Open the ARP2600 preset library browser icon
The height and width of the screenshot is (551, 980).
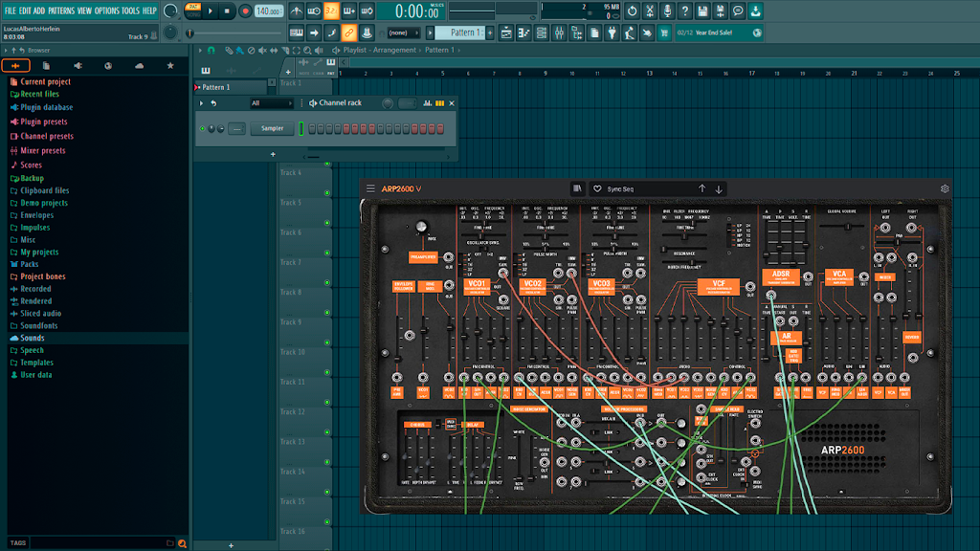(x=577, y=188)
